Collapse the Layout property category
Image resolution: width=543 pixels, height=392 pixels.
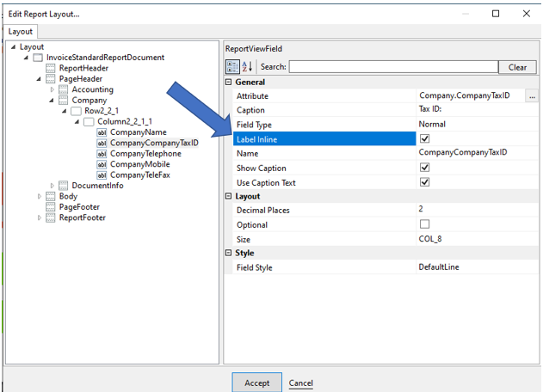(x=228, y=196)
